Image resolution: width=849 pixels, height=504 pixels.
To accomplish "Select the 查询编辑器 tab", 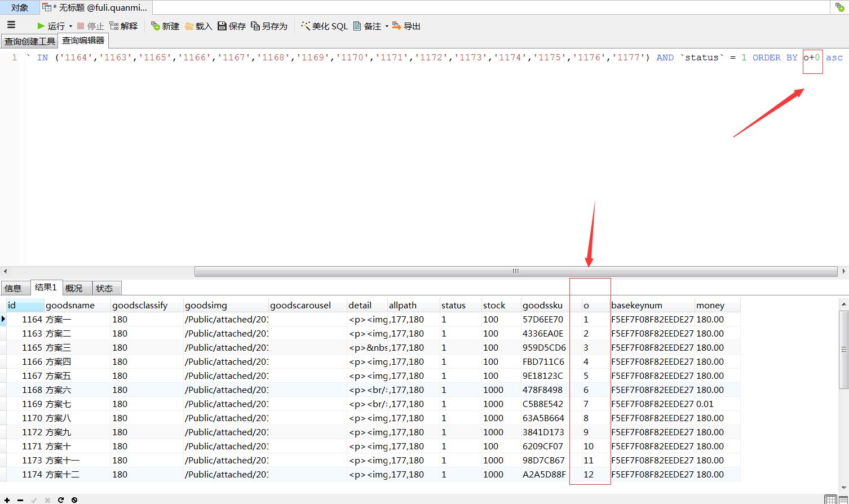I will 83,41.
